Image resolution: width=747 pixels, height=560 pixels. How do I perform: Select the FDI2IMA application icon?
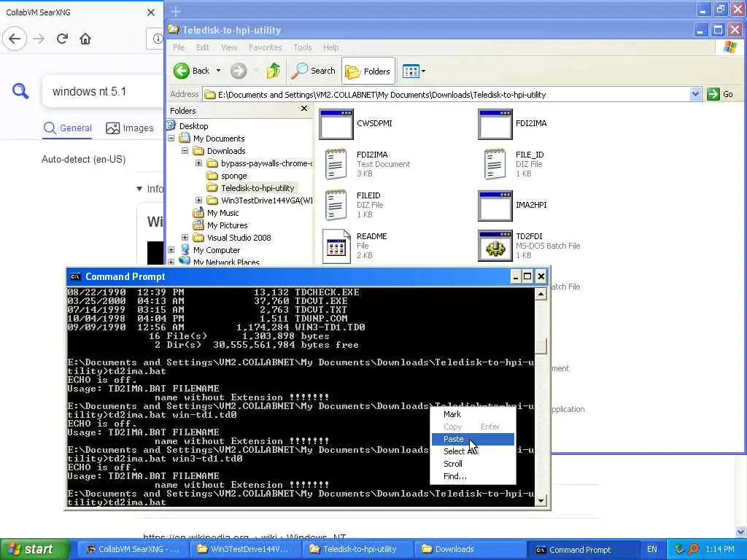(495, 124)
